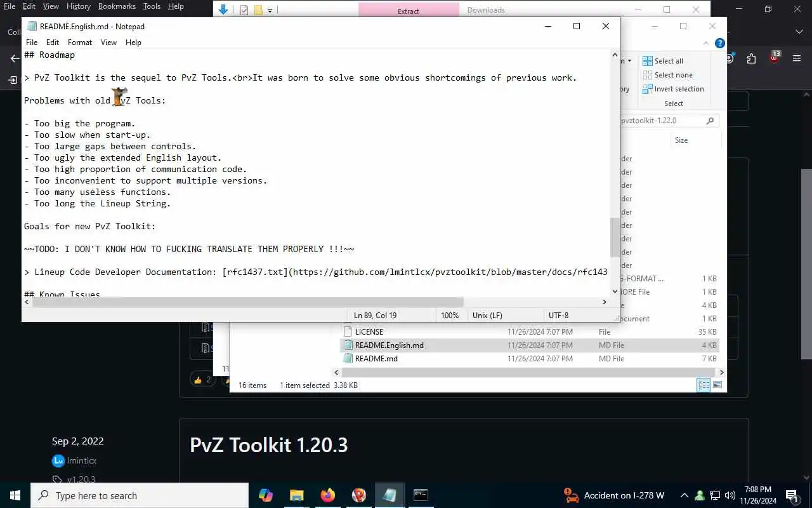
Task: Switch Explorer to details view icon
Action: point(704,385)
